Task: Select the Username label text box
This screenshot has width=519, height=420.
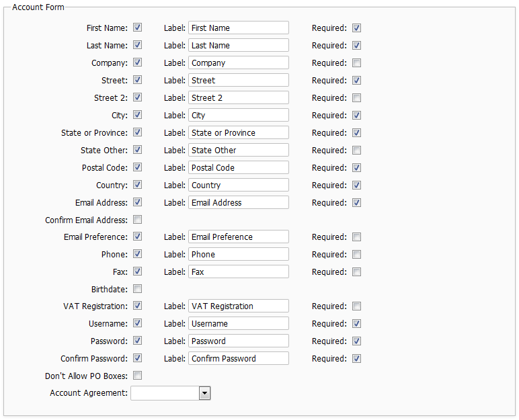Action: (x=238, y=324)
